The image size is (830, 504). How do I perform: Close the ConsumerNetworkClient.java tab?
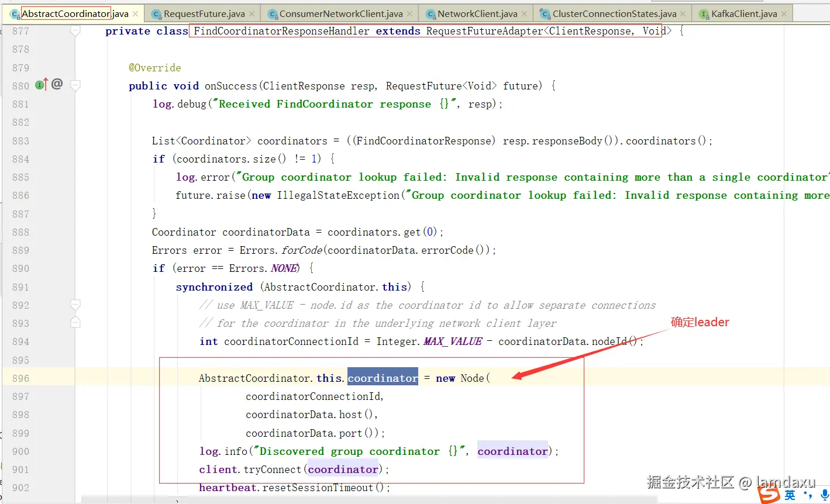410,13
